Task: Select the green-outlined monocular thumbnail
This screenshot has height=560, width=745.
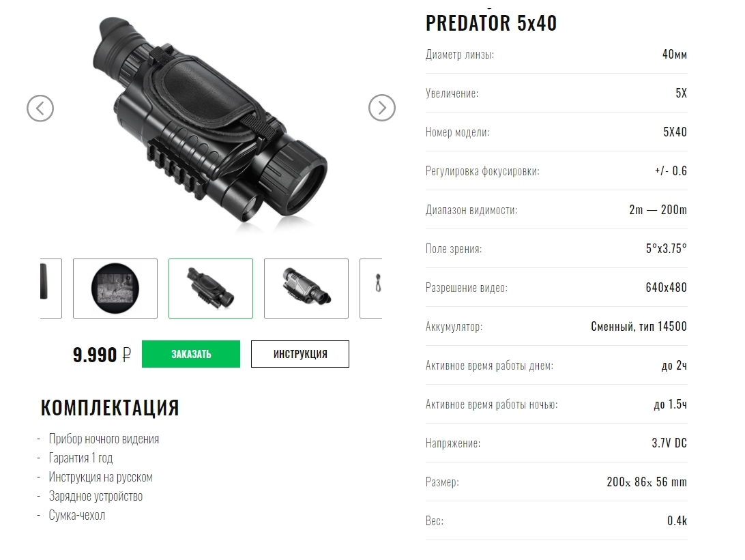Action: (x=211, y=289)
